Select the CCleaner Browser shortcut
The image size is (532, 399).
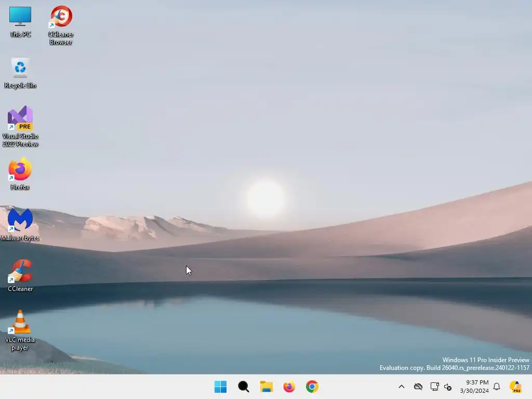pyautogui.click(x=61, y=25)
